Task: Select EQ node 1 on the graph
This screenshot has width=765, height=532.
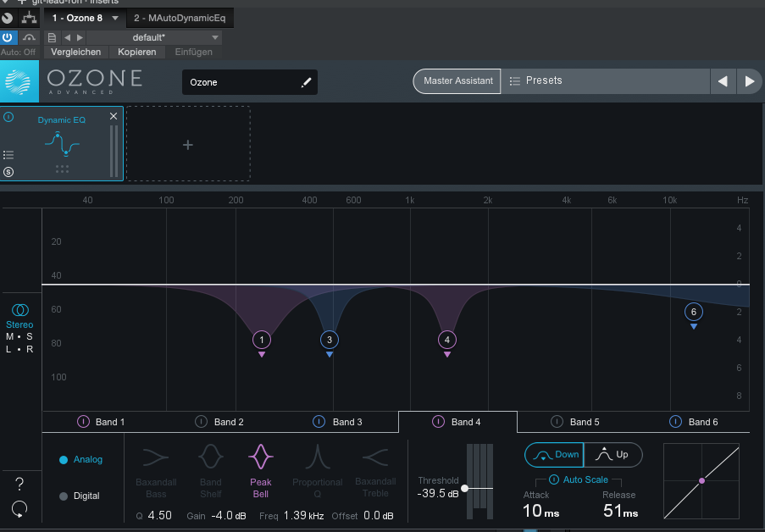Action: 262,340
